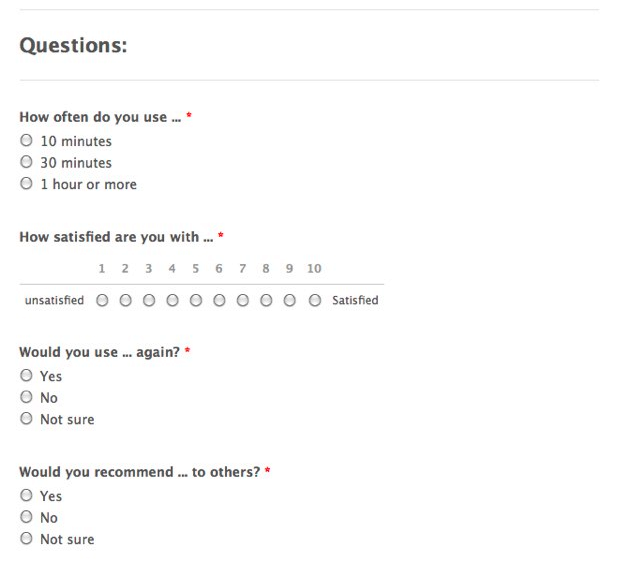The image size is (622, 578).
Task: Click the 'Questions:' section heading
Action: [73, 45]
